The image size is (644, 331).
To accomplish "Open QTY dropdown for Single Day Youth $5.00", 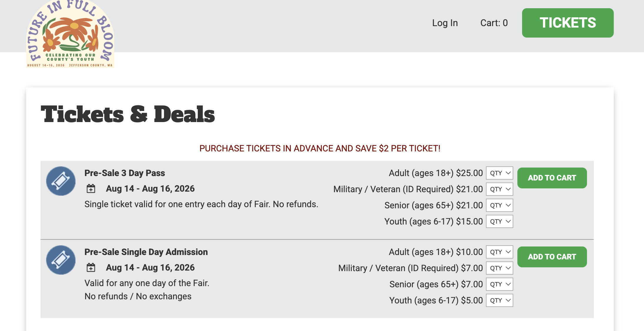I will [499, 300].
